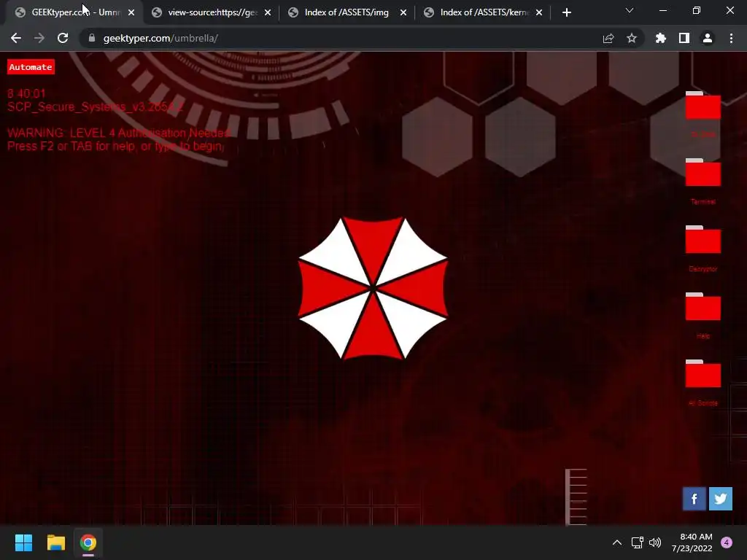
Task: Bookmark this tab with star icon
Action: pyautogui.click(x=632, y=38)
